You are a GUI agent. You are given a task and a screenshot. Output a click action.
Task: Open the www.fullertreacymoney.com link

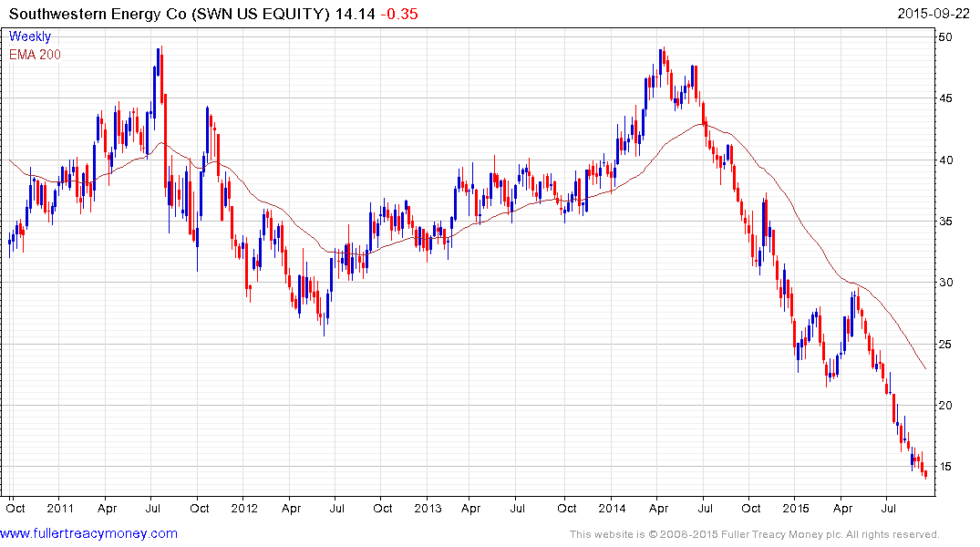click(x=88, y=533)
